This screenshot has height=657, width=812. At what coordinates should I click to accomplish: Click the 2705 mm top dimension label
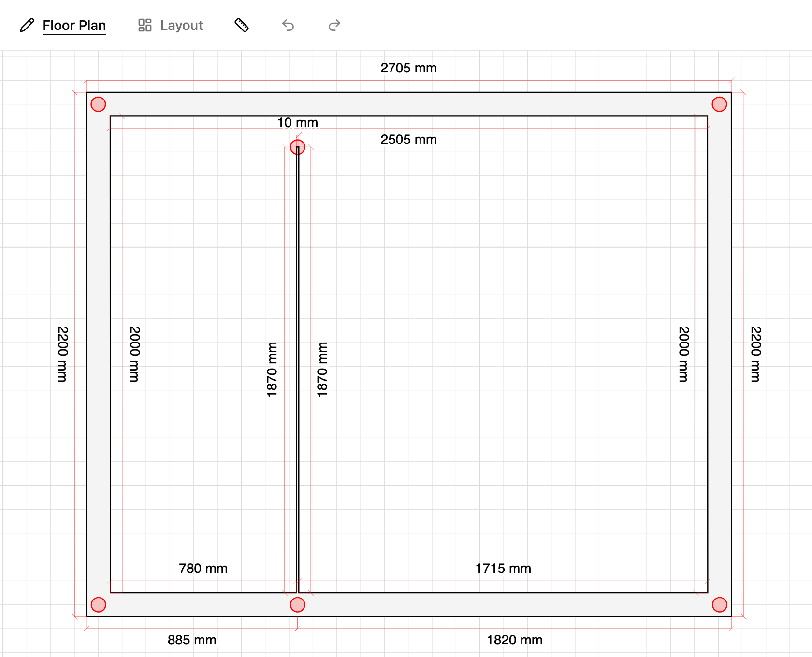(x=408, y=68)
